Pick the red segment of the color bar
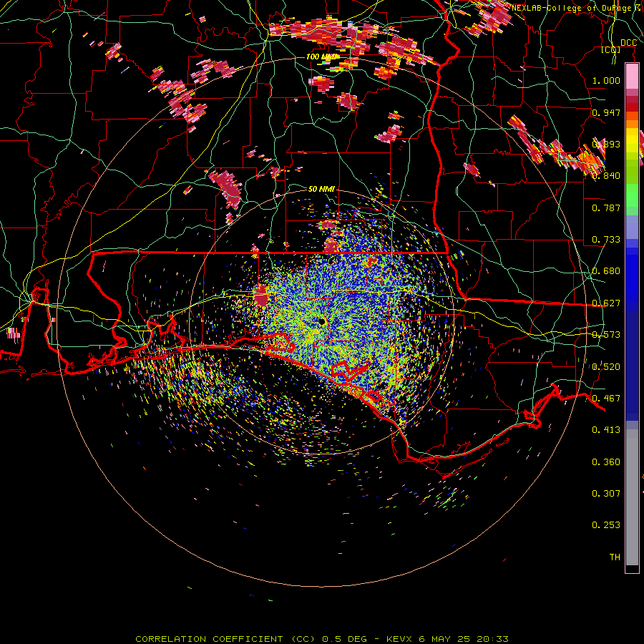This screenshot has height=644, width=644. pyautogui.click(x=632, y=107)
